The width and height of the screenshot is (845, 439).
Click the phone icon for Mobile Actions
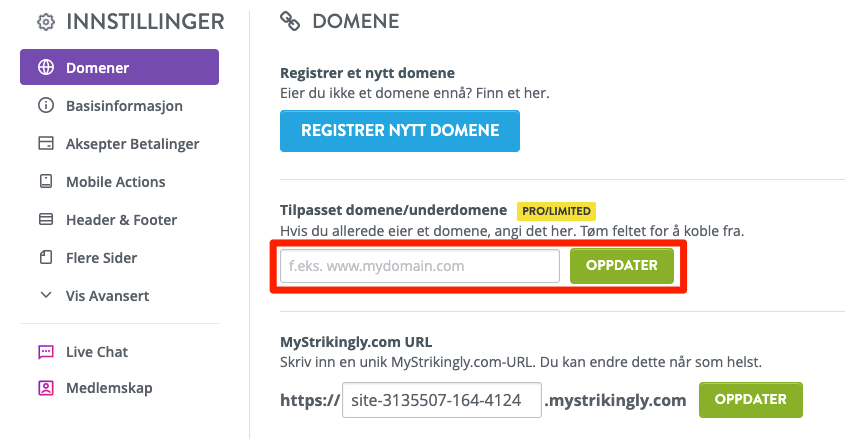[46, 181]
